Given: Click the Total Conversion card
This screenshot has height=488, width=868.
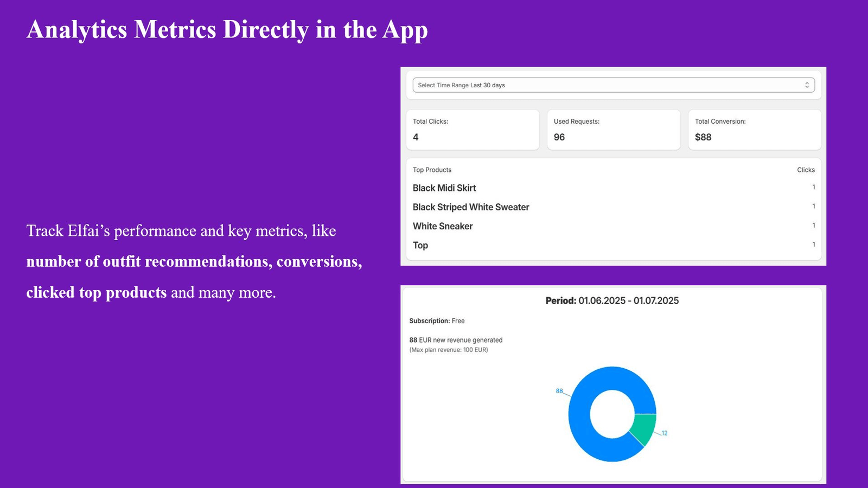Looking at the screenshot, I should tap(755, 130).
